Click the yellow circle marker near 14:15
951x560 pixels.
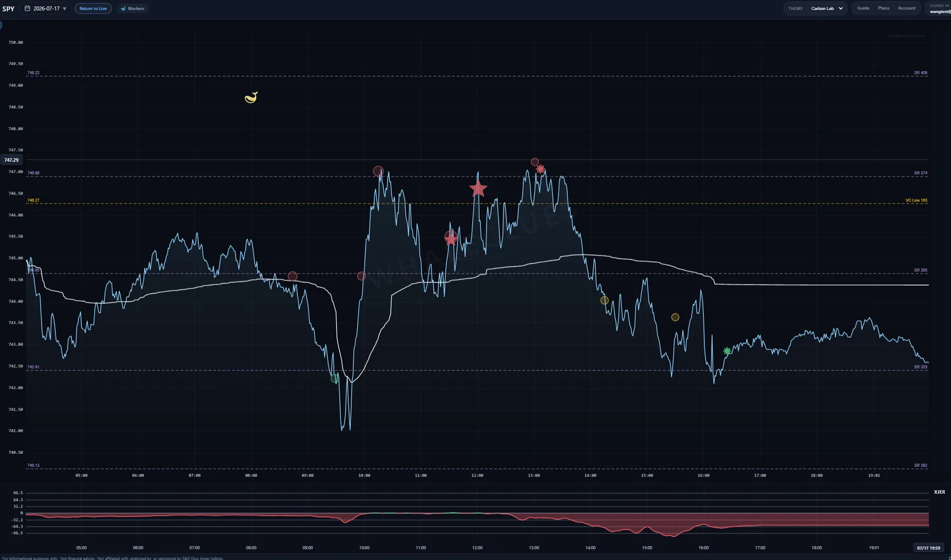click(604, 300)
